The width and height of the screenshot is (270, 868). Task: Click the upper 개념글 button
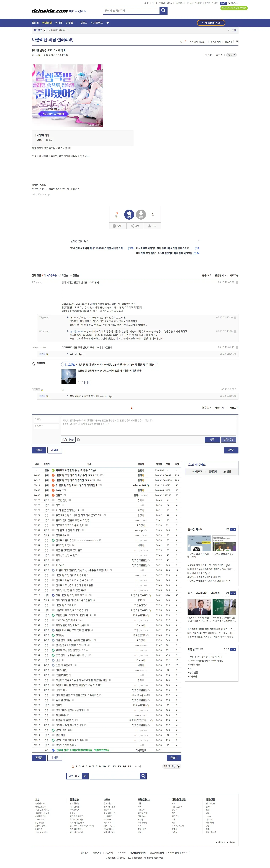click(x=55, y=450)
